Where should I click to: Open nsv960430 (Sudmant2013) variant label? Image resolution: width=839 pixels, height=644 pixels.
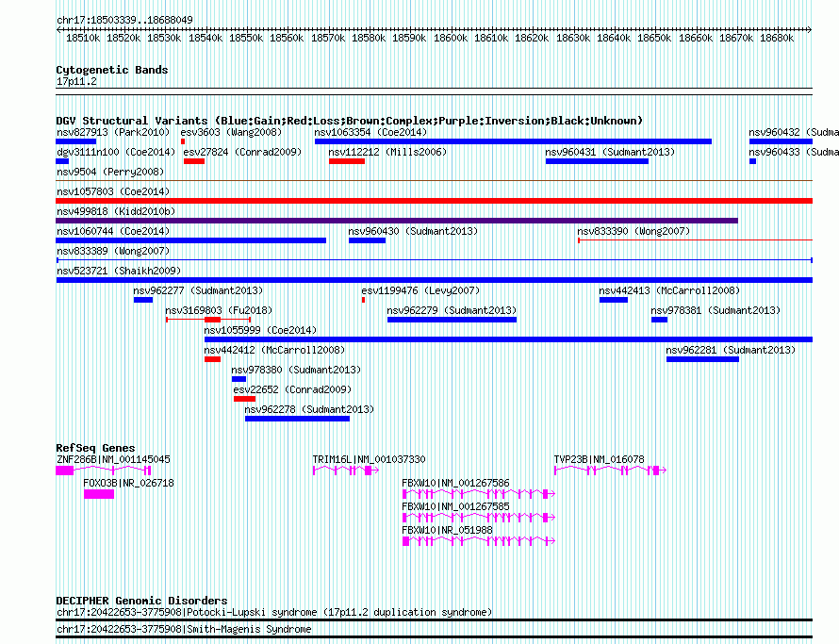coord(413,231)
